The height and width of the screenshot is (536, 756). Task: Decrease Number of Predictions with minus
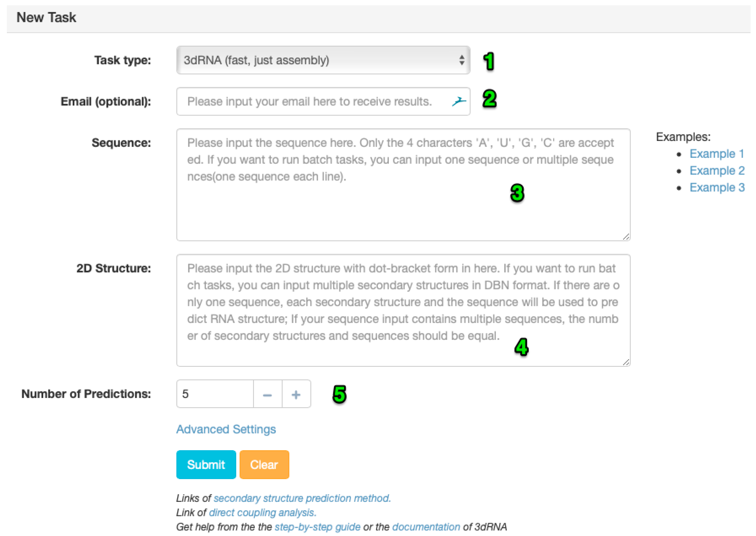(267, 394)
